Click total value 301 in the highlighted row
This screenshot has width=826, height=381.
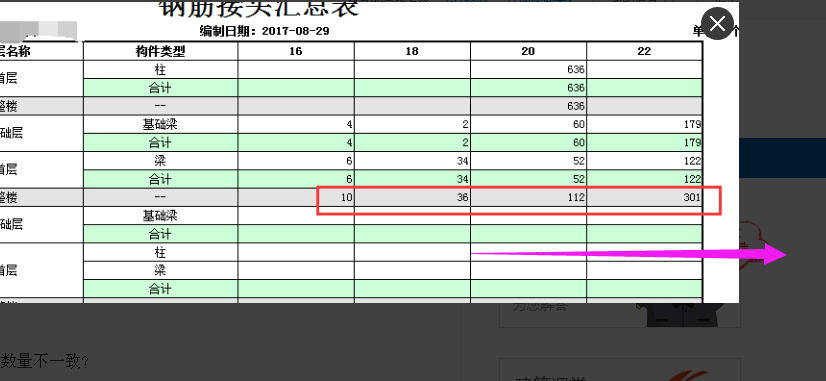[x=693, y=198]
